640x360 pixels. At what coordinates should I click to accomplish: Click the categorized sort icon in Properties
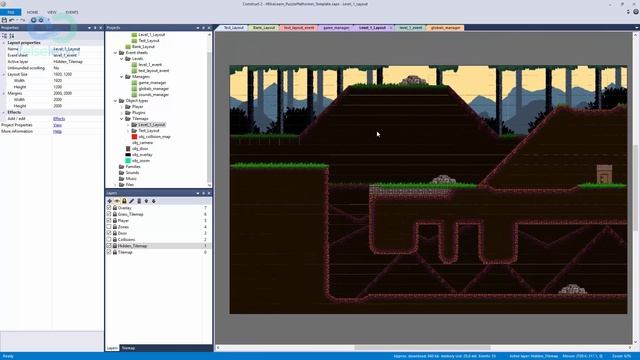pos(4,36)
